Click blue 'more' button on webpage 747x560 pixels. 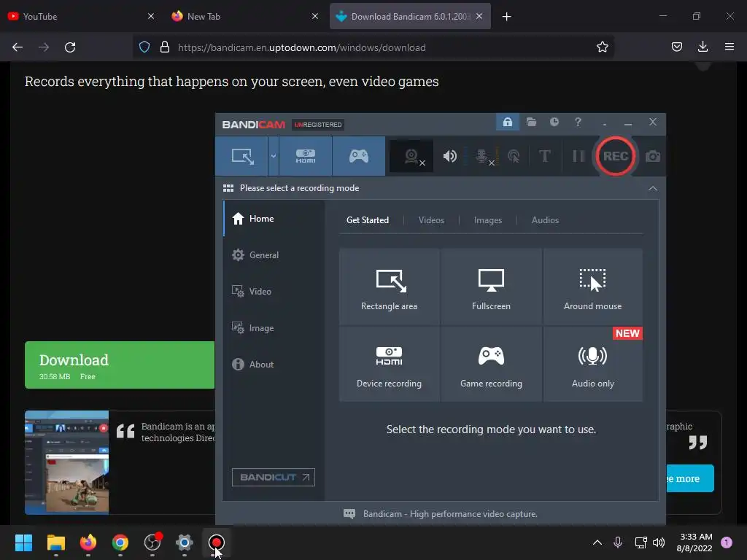[x=689, y=478]
